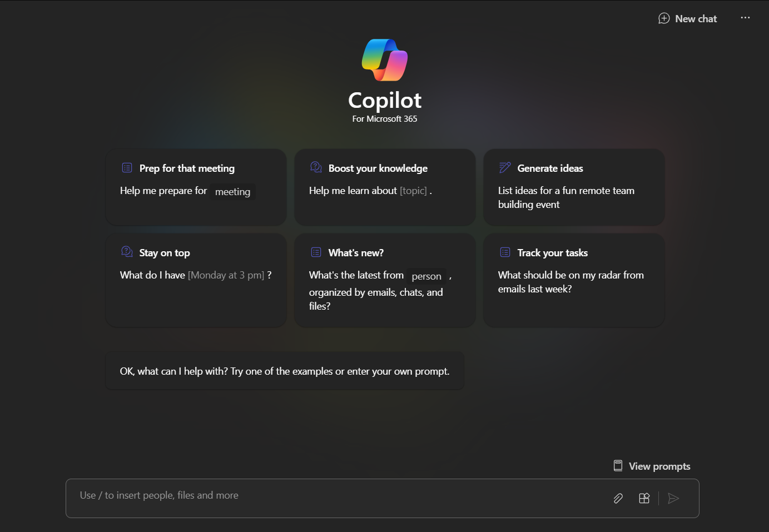Click the Boost your knowledge question bubble icon
769x532 pixels.
pyautogui.click(x=315, y=167)
